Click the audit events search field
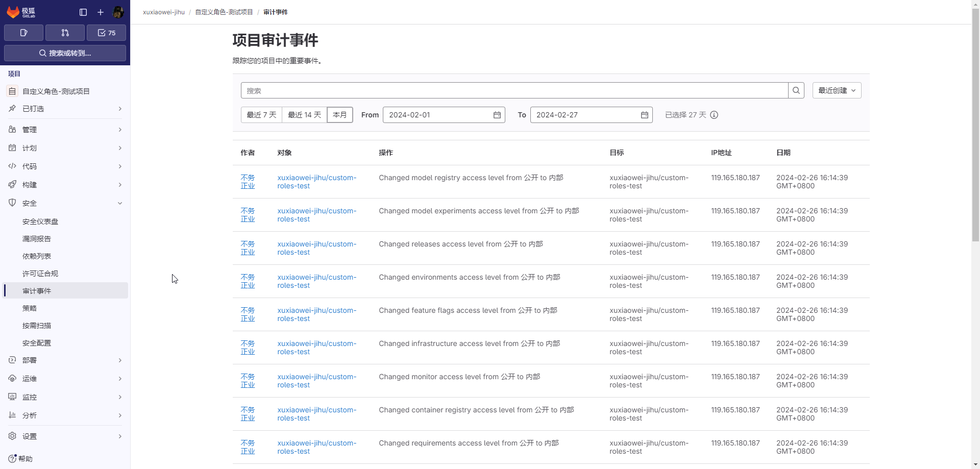 [514, 90]
